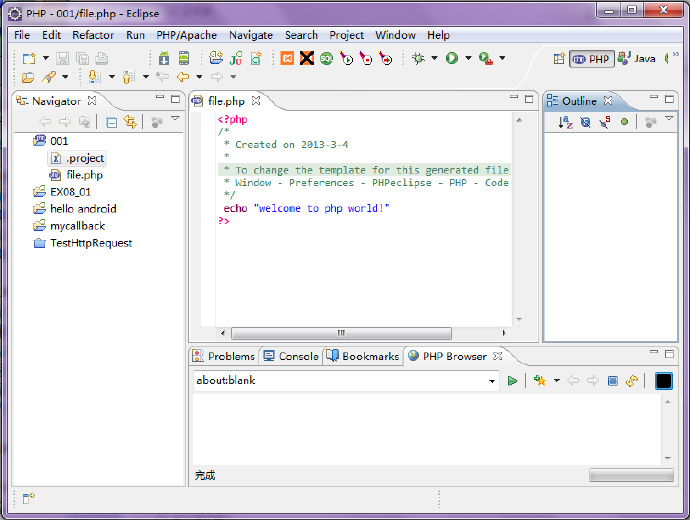Open the External Tools dropdown arrow

tap(502, 58)
